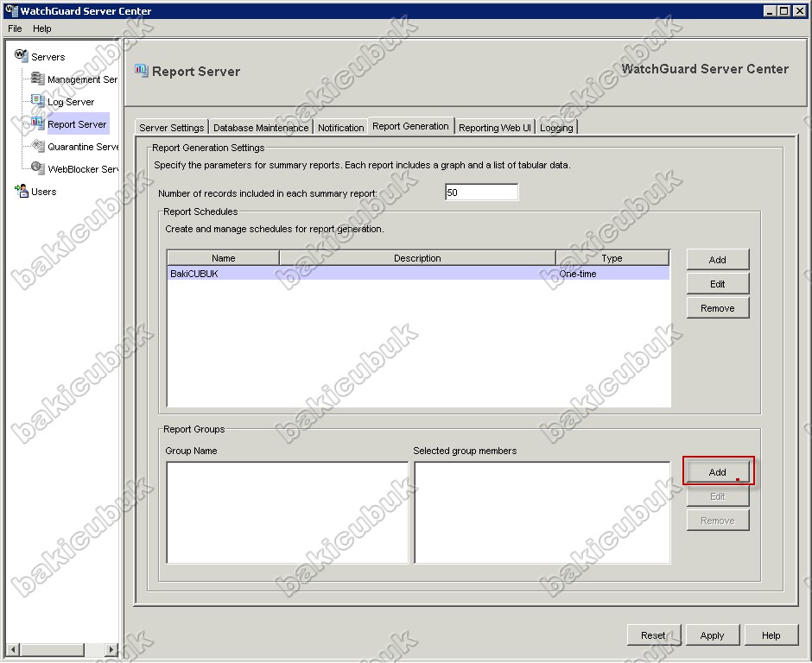Viewport: 812px width, 663px height.
Task: Click the Quarantine Server icon
Action: 38,145
